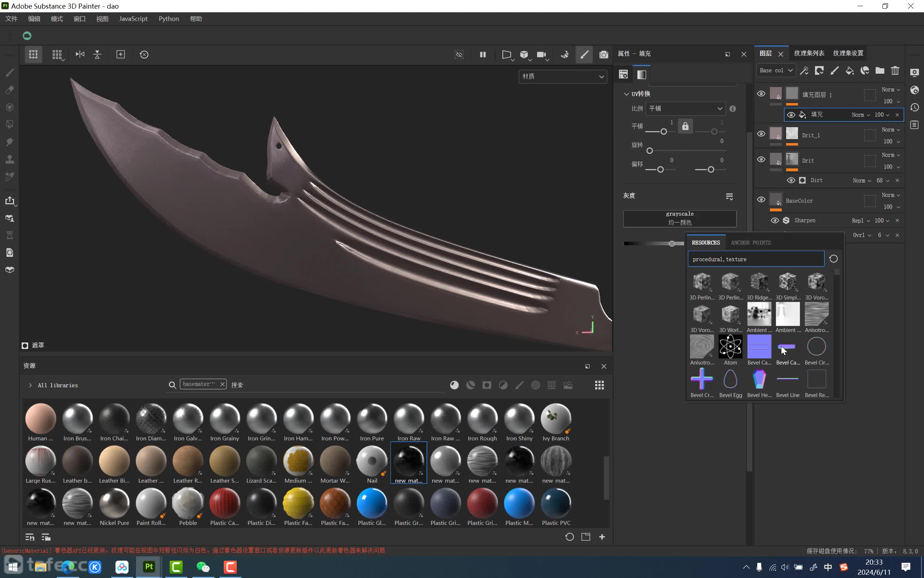Screen dimensions: 924x578
Task: Adjust the first 偏移 offset slider
Action: [x=660, y=170]
